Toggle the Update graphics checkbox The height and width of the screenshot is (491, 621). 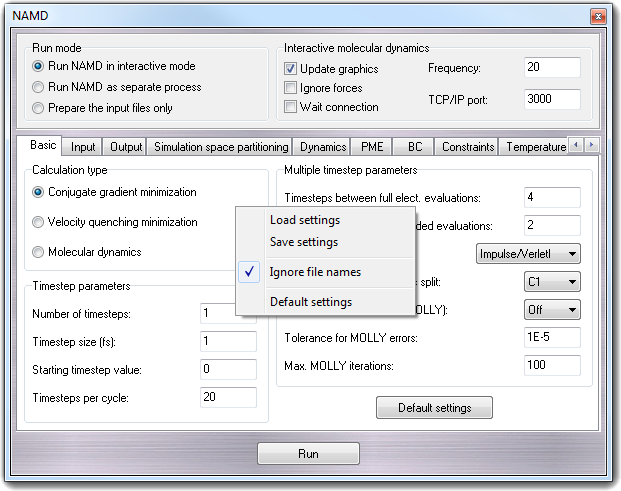(x=291, y=69)
